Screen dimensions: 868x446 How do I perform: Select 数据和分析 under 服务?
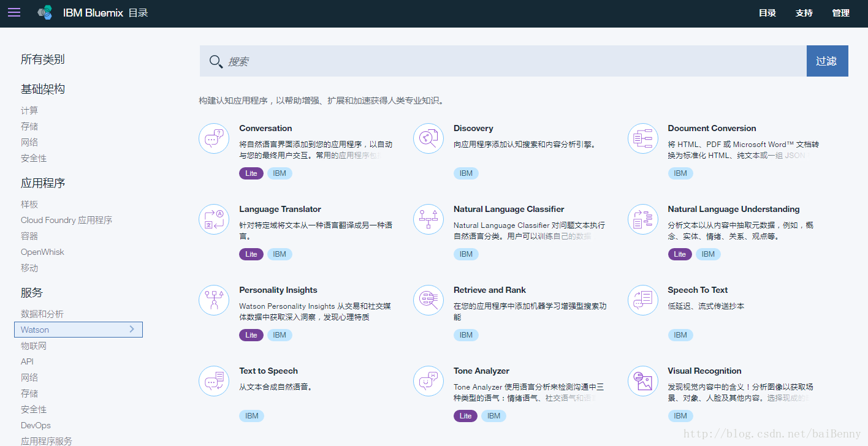42,314
